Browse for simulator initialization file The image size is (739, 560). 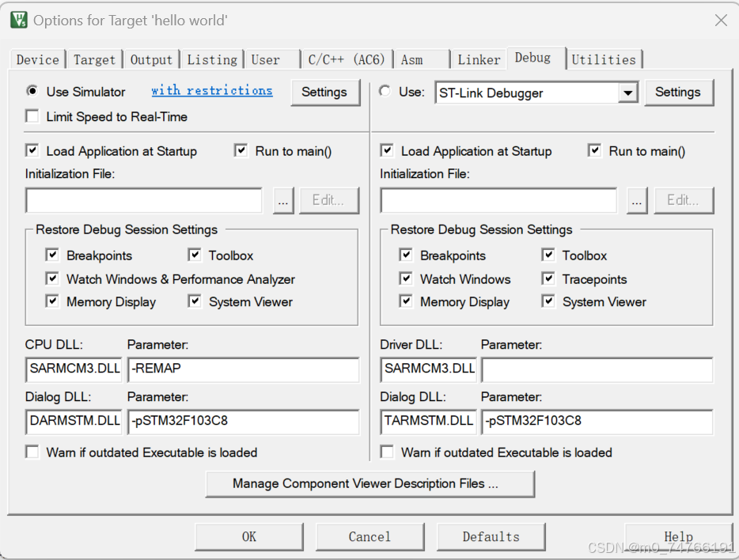(x=283, y=201)
